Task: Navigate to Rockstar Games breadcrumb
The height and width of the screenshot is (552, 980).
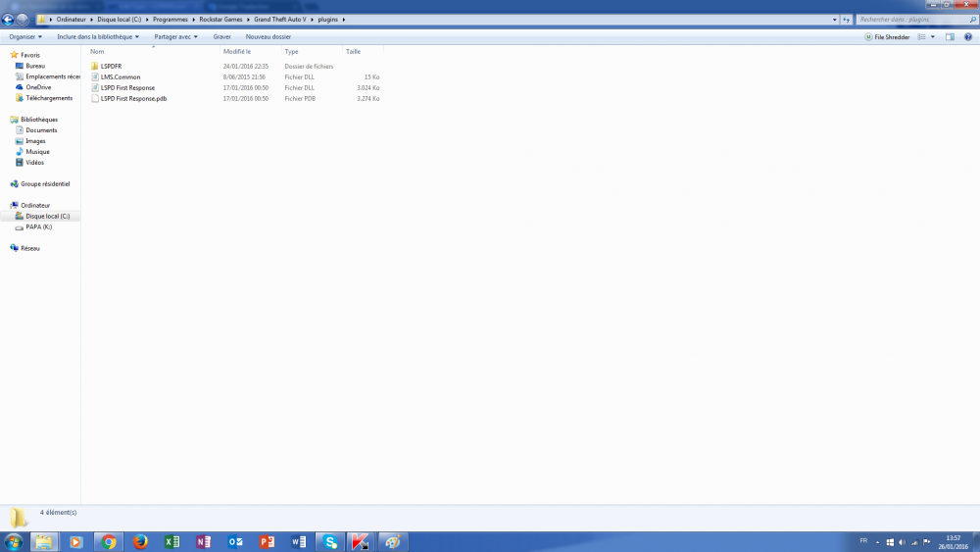Action: (x=220, y=20)
